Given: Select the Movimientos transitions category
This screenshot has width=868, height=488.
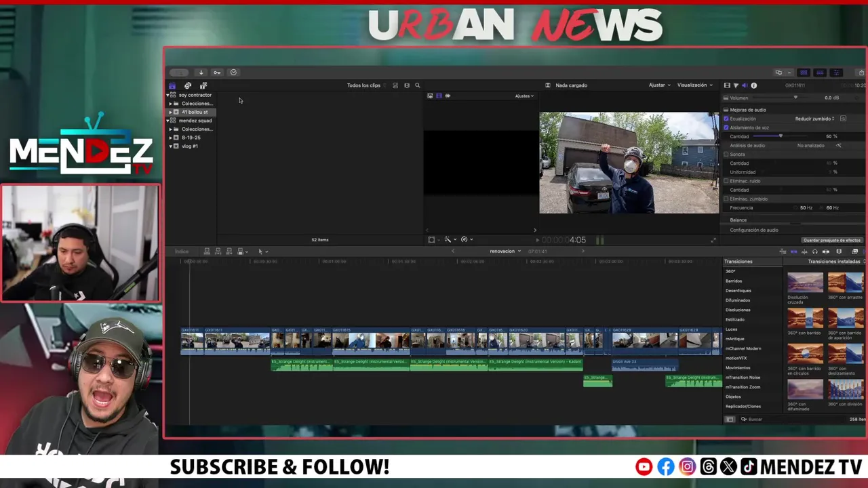Looking at the screenshot, I should [x=738, y=368].
